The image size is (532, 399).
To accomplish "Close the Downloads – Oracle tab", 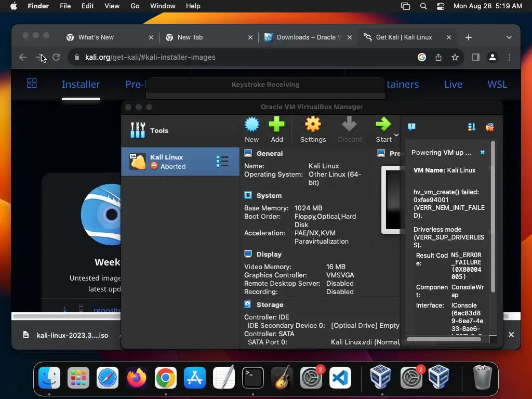I will 350,37.
